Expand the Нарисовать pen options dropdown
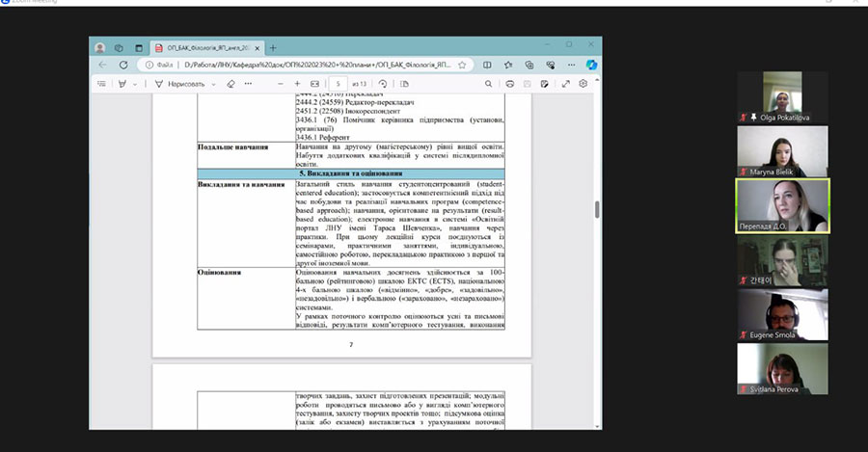Viewport: 868px width, 452px height. tap(213, 84)
